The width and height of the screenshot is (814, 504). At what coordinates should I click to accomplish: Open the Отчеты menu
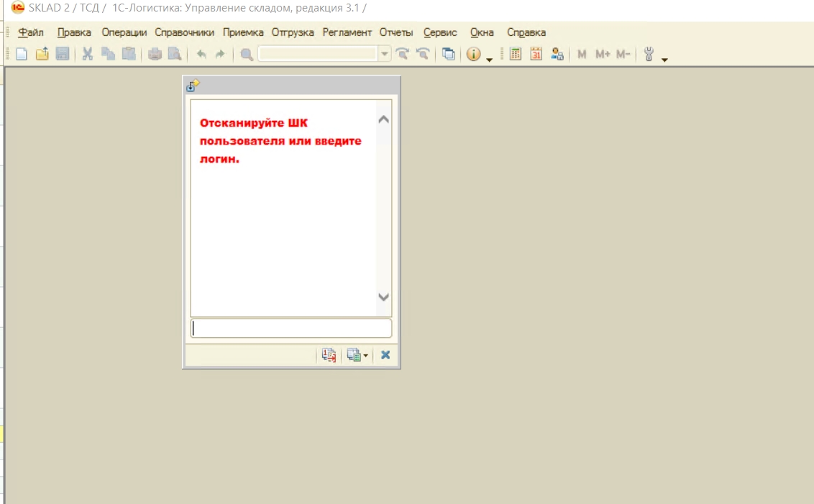coord(396,32)
